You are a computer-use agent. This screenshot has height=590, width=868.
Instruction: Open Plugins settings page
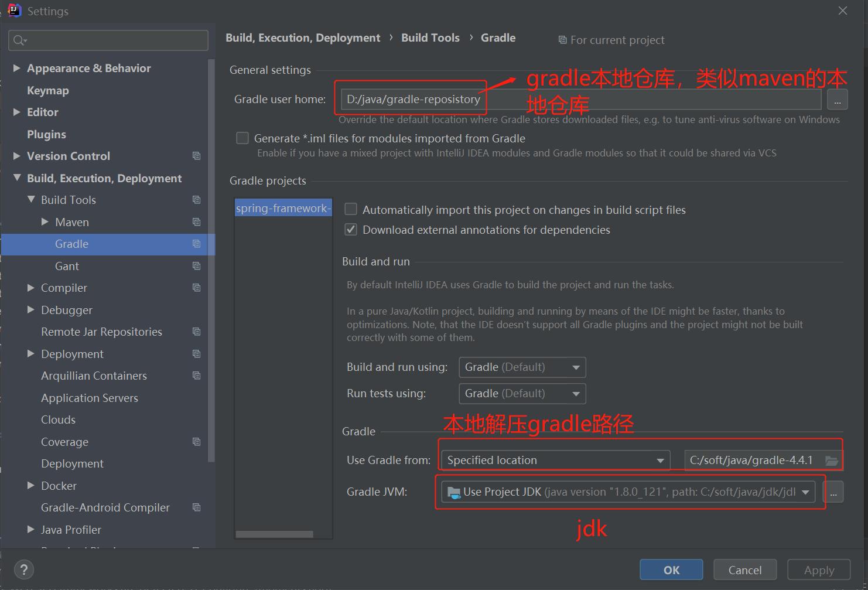click(x=46, y=134)
